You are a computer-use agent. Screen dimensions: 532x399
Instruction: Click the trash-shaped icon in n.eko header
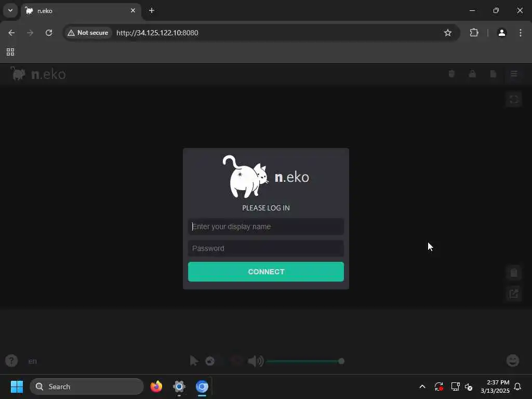pos(451,74)
